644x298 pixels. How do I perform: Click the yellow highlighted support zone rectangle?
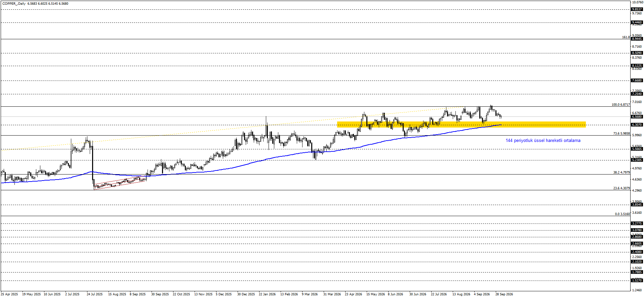tap(461, 125)
